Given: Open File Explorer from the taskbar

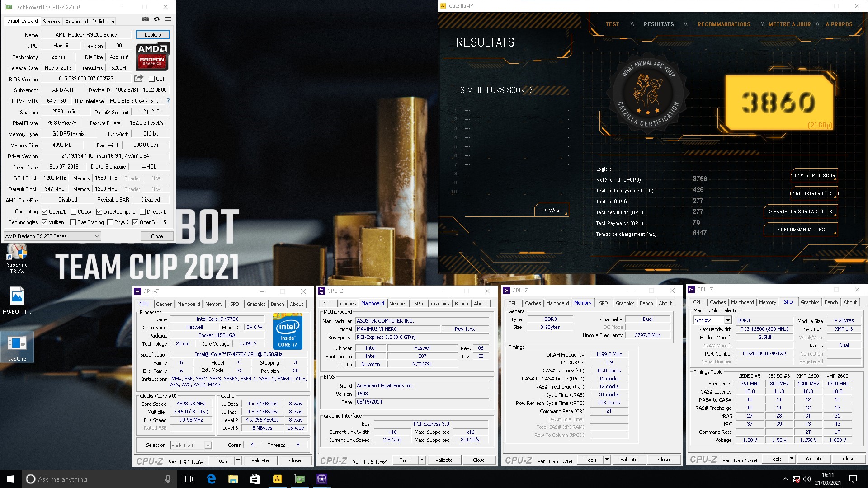Looking at the screenshot, I should (x=233, y=479).
